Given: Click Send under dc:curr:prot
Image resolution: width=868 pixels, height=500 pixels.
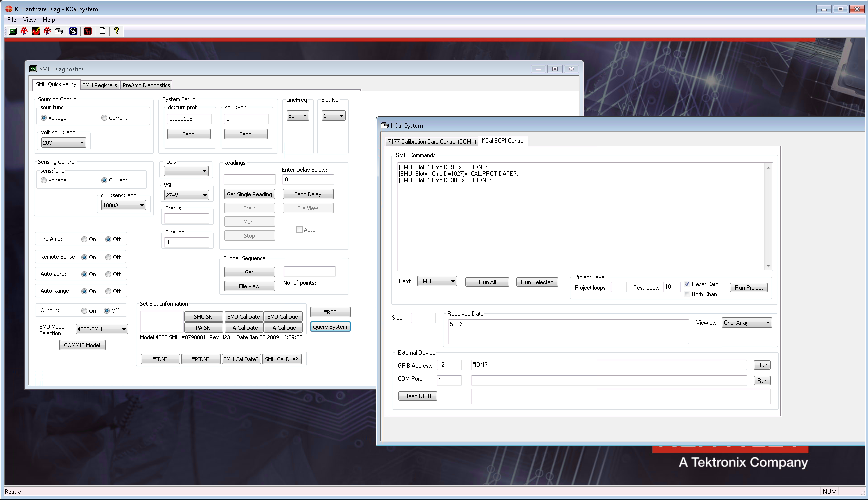Looking at the screenshot, I should pyautogui.click(x=189, y=134).
